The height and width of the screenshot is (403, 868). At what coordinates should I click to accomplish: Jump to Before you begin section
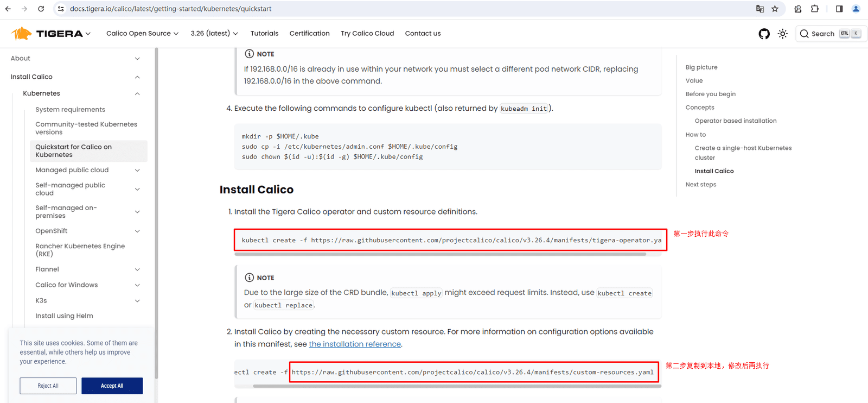[711, 94]
